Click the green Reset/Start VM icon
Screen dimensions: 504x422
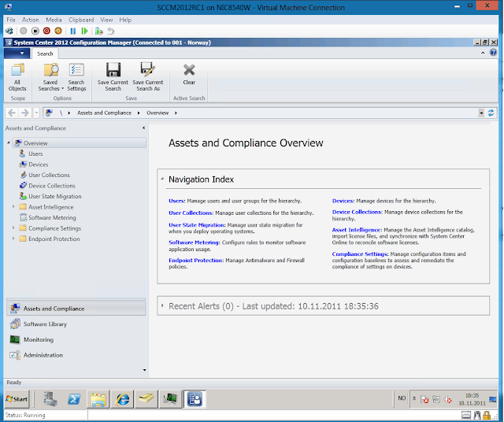pyautogui.click(x=84, y=31)
